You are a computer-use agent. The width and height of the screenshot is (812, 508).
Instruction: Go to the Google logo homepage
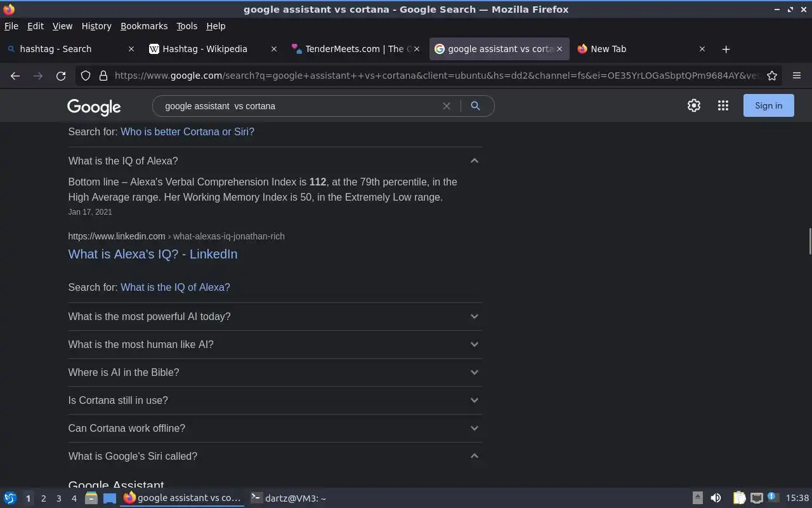[94, 107]
